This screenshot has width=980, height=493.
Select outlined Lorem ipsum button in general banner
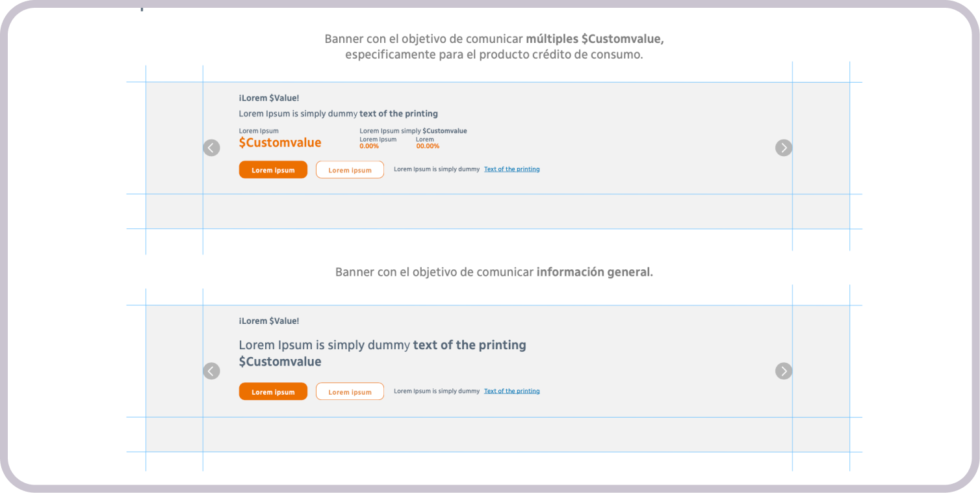(350, 392)
